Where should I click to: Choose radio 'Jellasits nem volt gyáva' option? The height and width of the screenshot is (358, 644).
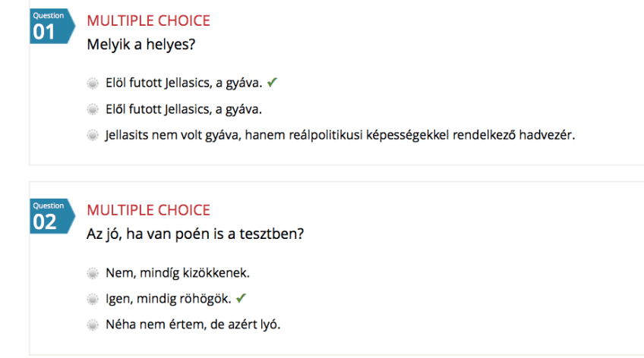coord(93,136)
